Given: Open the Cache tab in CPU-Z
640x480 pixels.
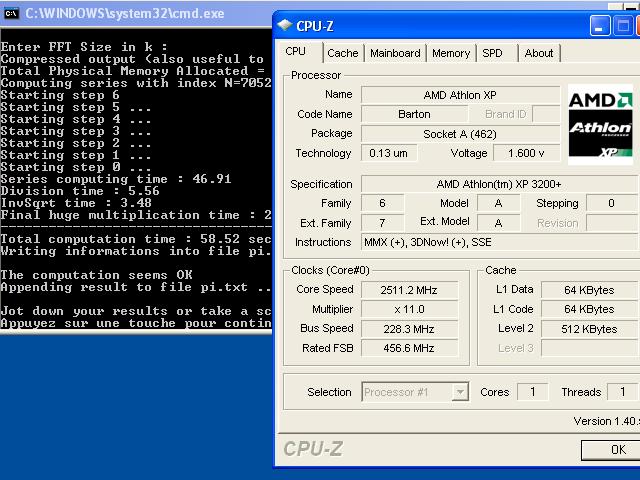Looking at the screenshot, I should click(x=342, y=53).
